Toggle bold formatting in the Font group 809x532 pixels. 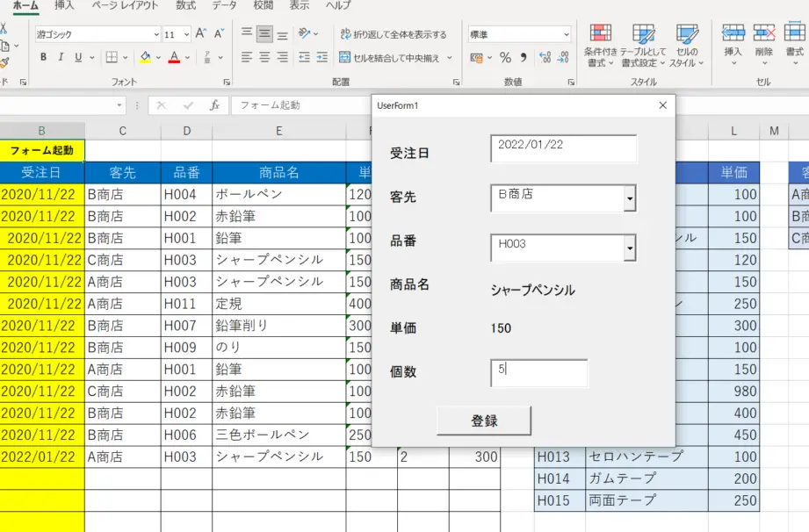[x=43, y=57]
